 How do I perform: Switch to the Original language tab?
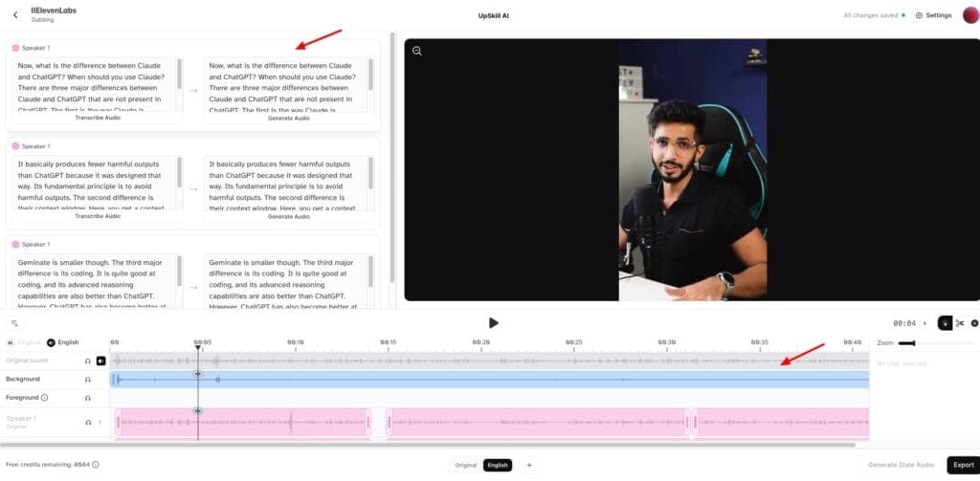tap(465, 465)
